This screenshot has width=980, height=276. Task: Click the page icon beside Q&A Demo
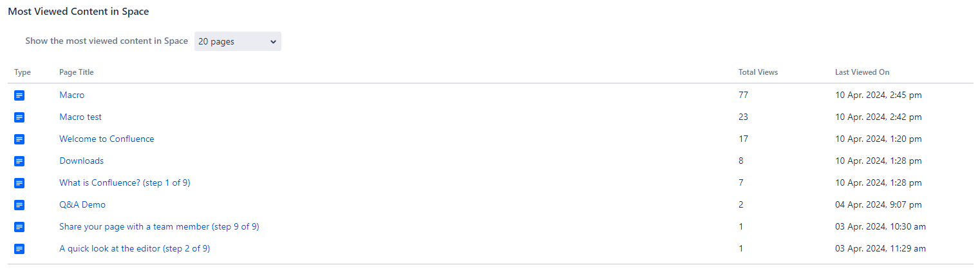[19, 205]
